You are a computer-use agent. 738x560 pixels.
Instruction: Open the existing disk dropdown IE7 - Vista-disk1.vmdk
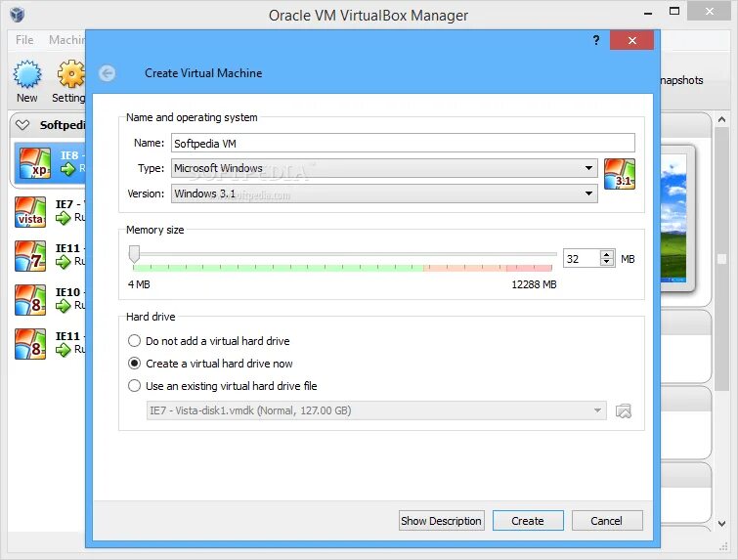(x=376, y=410)
